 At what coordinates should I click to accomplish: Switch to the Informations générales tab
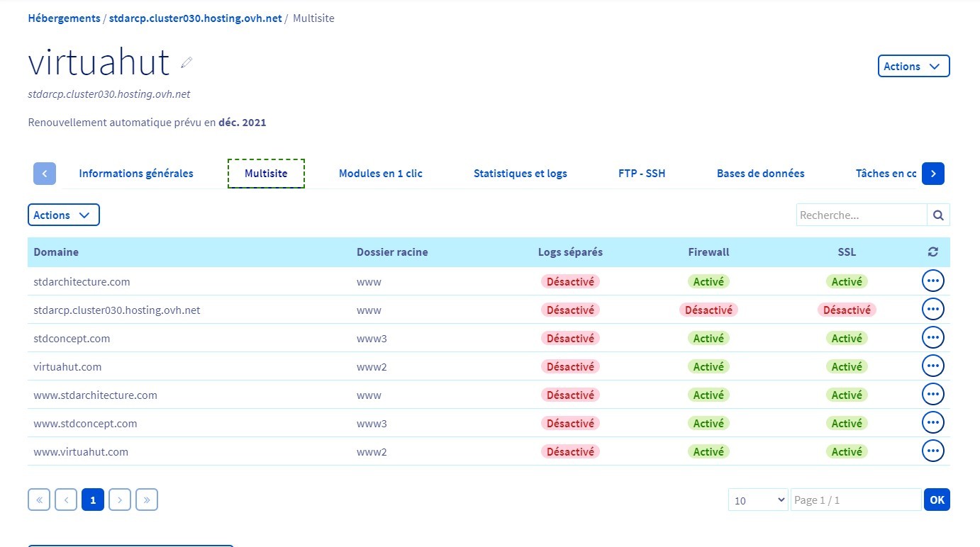(136, 174)
